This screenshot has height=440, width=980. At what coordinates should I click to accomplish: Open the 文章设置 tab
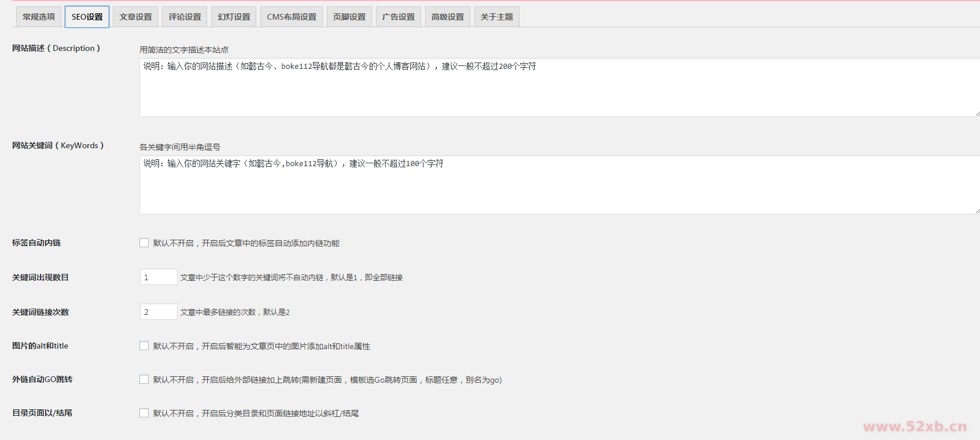[x=135, y=17]
